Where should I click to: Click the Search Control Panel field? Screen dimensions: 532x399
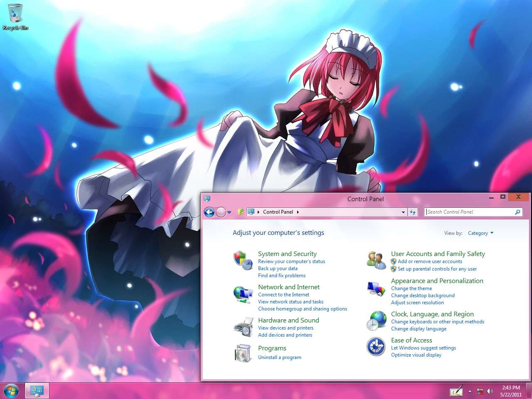click(470, 212)
